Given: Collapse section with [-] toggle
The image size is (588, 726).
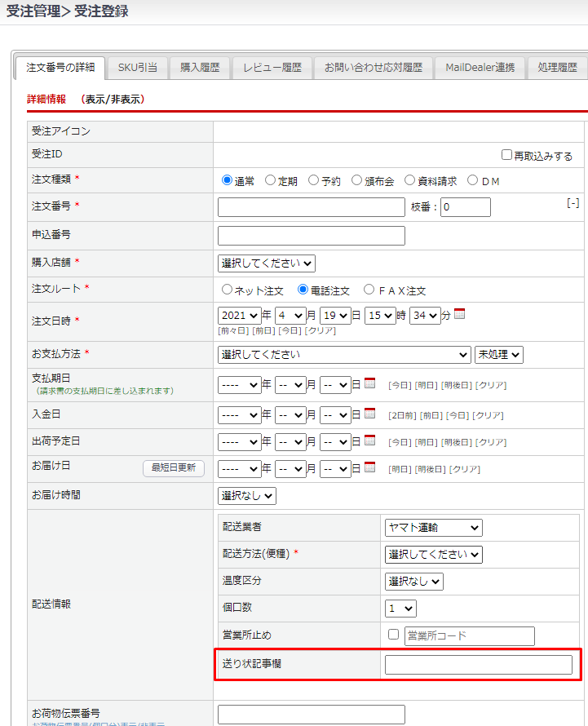Looking at the screenshot, I should tap(573, 203).
